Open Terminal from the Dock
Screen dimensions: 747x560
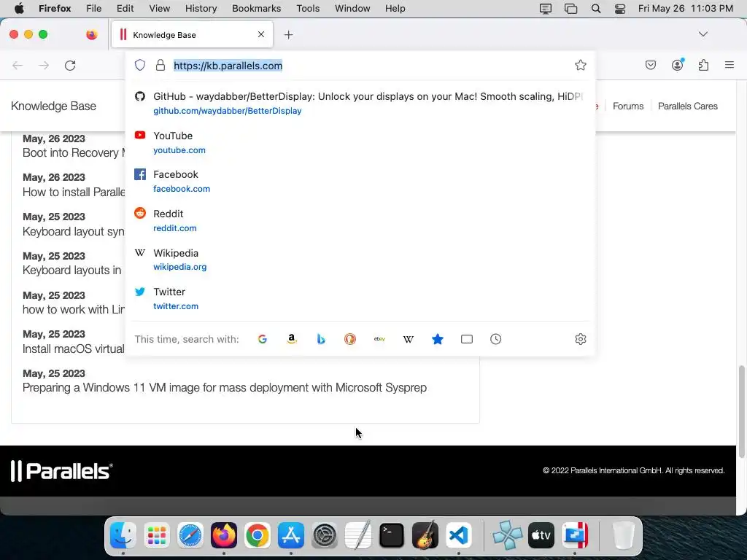coord(392,535)
